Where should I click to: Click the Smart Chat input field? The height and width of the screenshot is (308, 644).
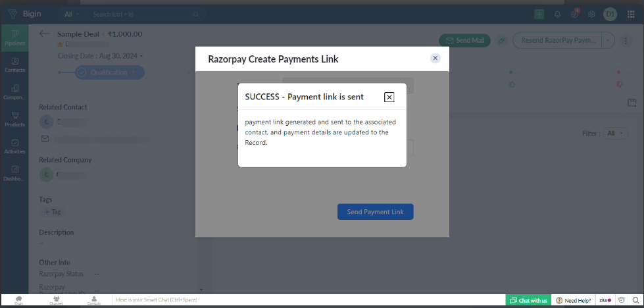click(x=308, y=300)
